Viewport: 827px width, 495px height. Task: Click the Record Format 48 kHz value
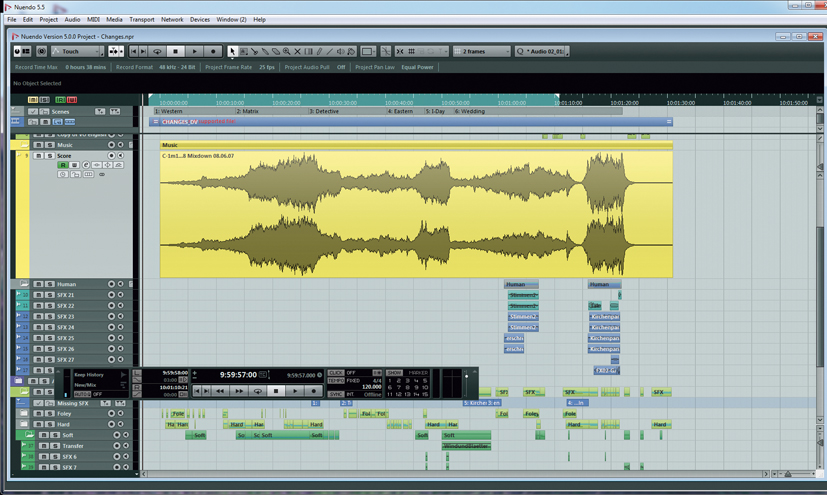click(x=177, y=67)
